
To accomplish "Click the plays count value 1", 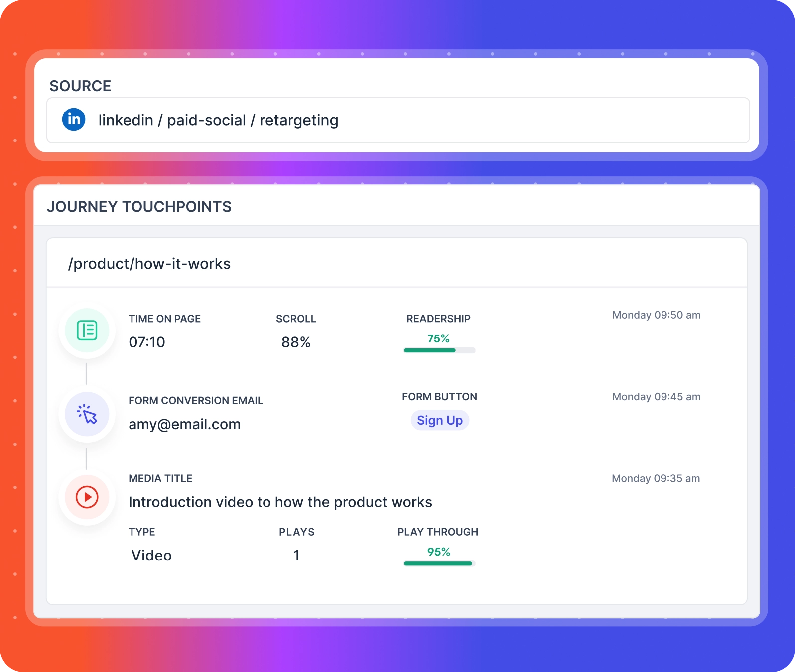I will 296,555.
